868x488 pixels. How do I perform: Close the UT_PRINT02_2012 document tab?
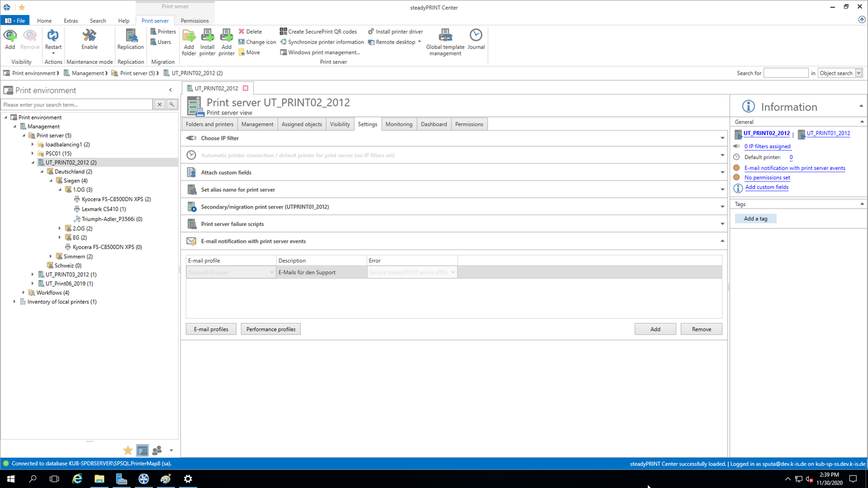tap(245, 89)
